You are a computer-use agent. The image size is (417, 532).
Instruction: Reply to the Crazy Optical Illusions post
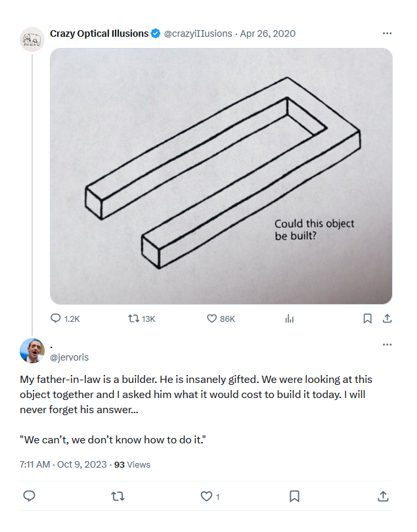pos(56,319)
